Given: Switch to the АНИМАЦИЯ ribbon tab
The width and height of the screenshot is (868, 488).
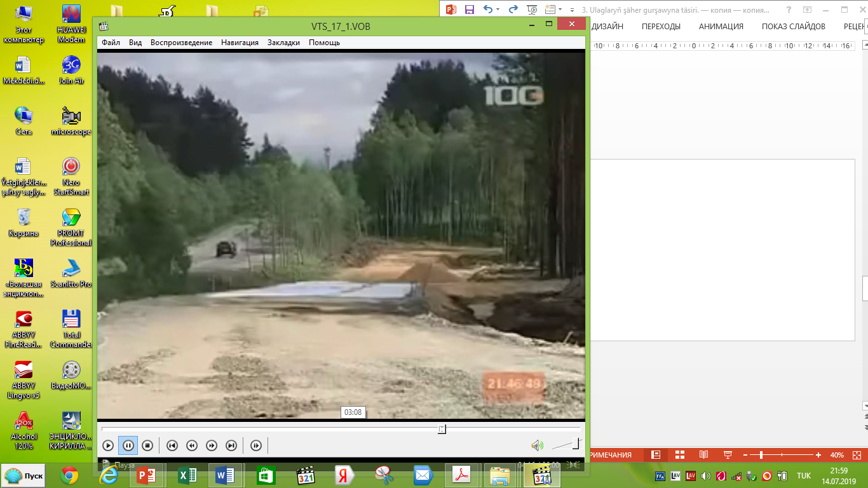Looking at the screenshot, I should click(x=721, y=26).
